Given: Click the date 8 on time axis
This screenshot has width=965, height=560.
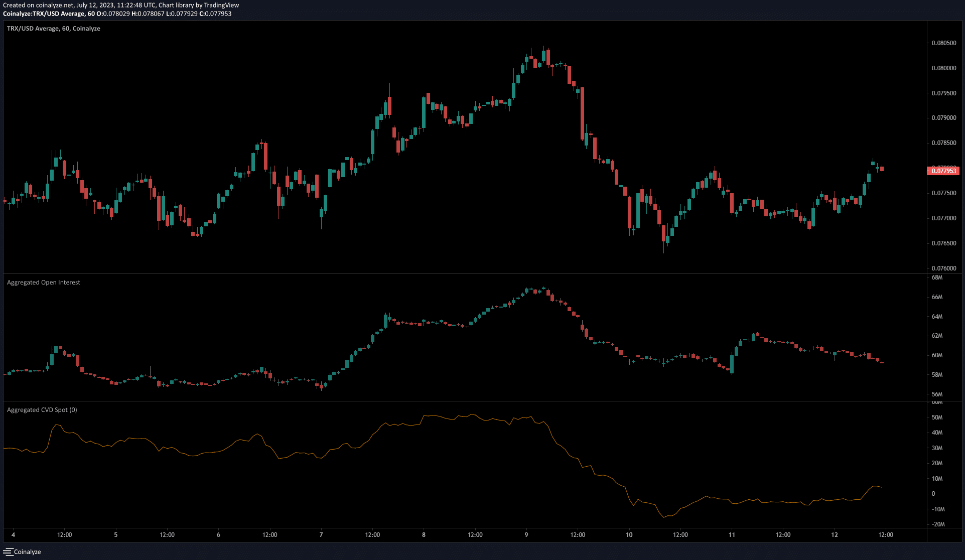Looking at the screenshot, I should pyautogui.click(x=424, y=535).
